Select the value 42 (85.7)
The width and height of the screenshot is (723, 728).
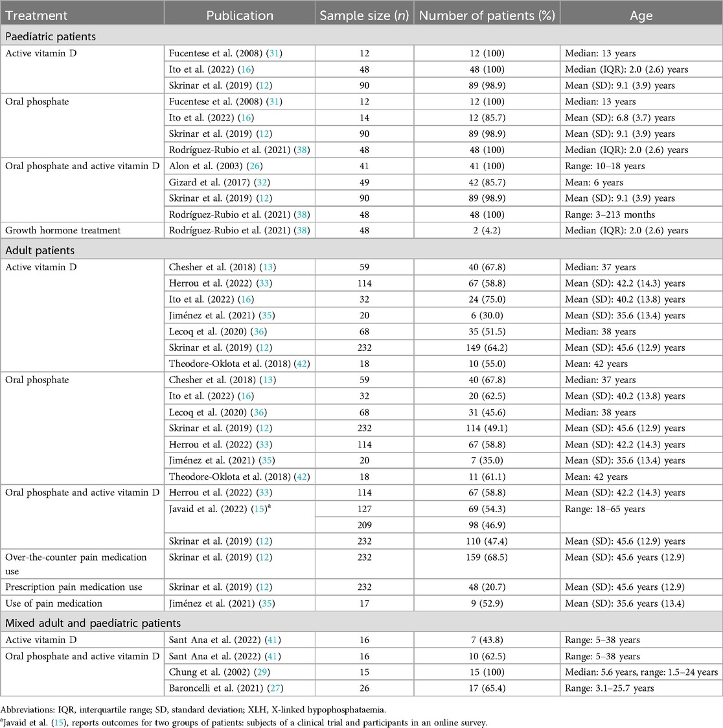tap(487, 182)
